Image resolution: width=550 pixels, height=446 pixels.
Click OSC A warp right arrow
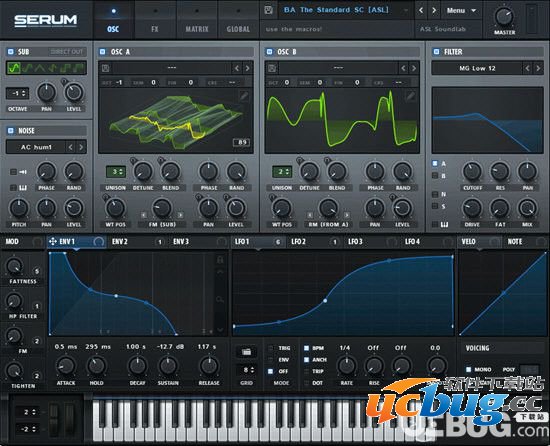click(180, 215)
